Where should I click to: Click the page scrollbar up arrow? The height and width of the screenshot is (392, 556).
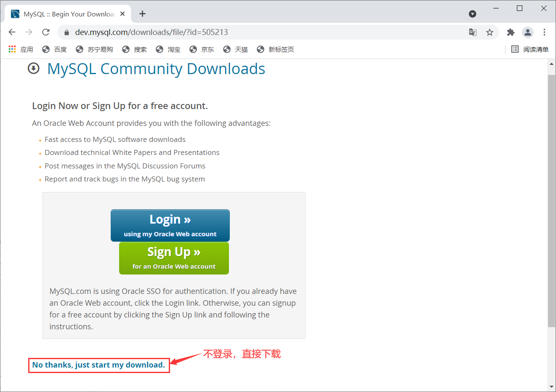[x=551, y=64]
